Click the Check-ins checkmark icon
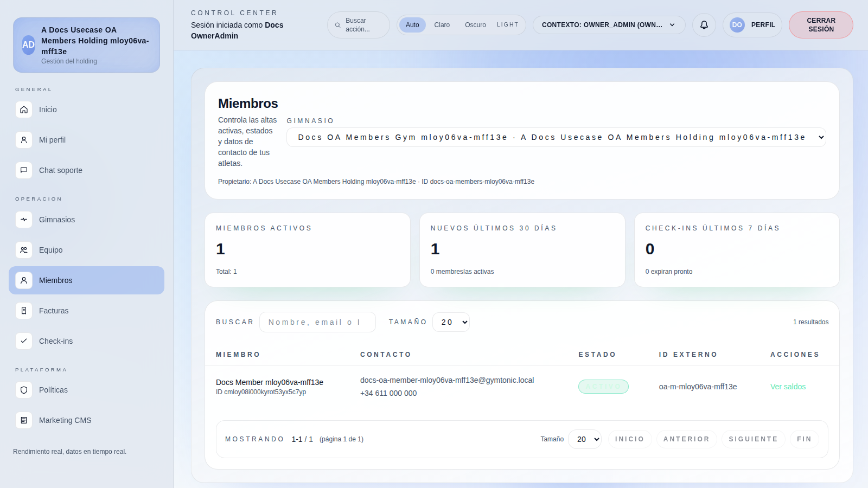Image resolution: width=868 pixels, height=488 pixels. [x=24, y=341]
